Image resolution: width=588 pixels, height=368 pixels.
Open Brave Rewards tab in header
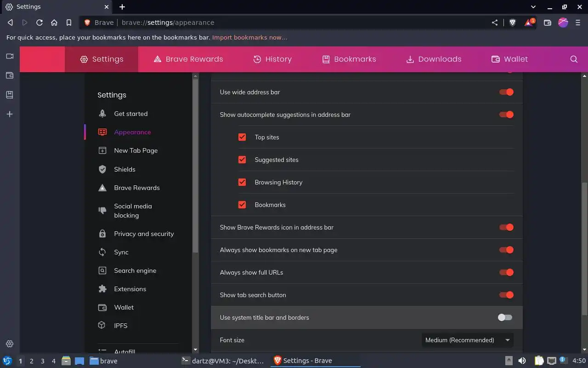click(x=188, y=59)
